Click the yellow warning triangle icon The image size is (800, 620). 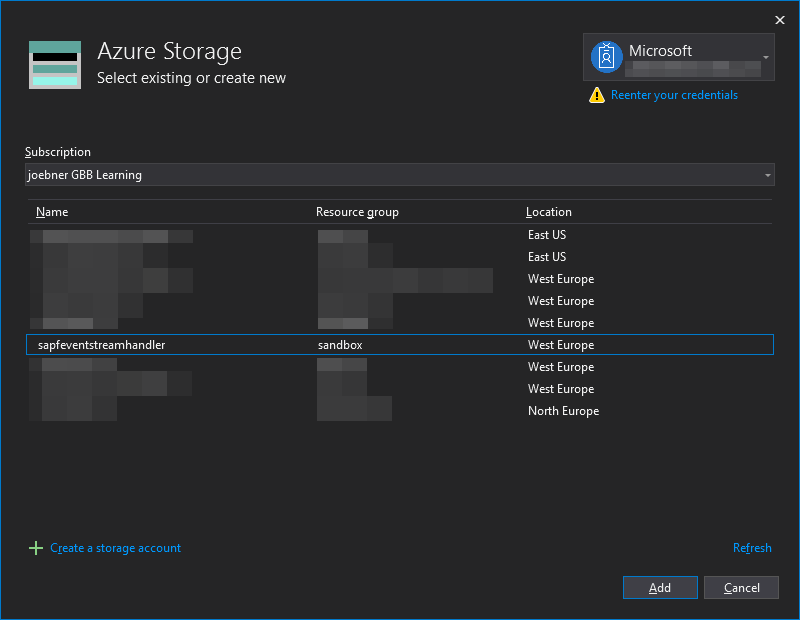click(596, 95)
